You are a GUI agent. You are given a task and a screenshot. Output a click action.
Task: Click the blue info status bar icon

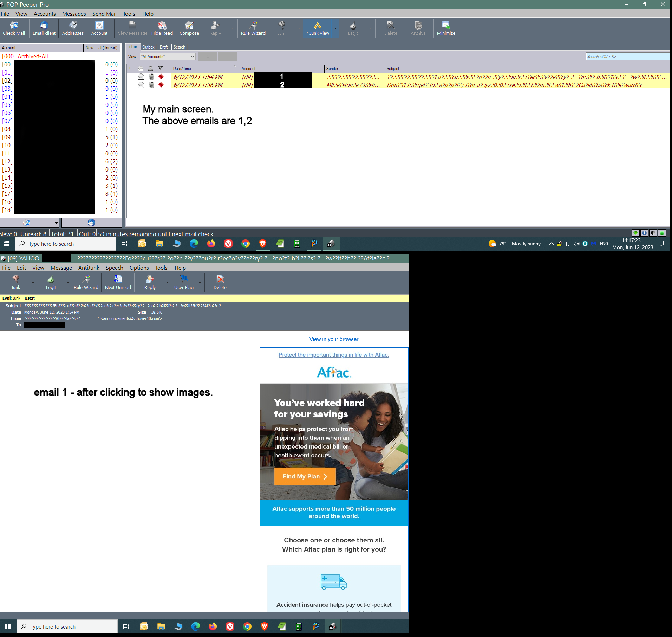(644, 233)
